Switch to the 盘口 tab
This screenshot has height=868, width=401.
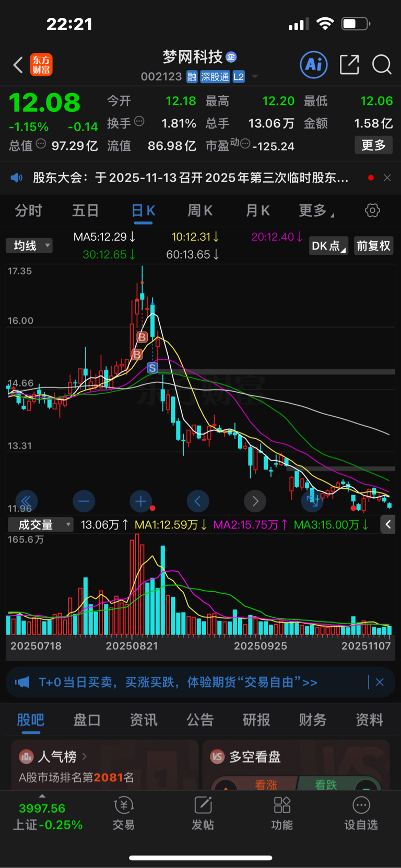click(87, 720)
